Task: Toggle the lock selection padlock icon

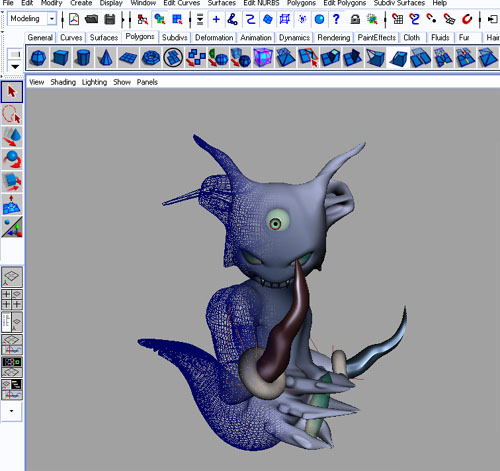Action: tap(355, 19)
